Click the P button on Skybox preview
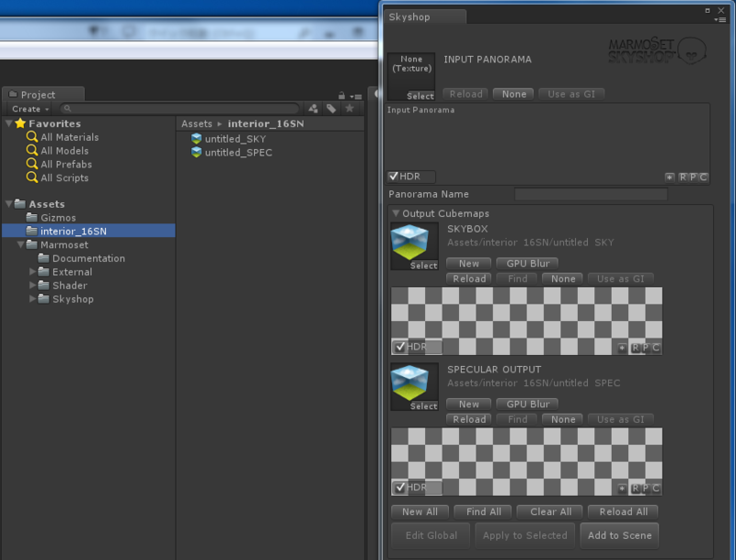The height and width of the screenshot is (560, 736). pos(646,348)
